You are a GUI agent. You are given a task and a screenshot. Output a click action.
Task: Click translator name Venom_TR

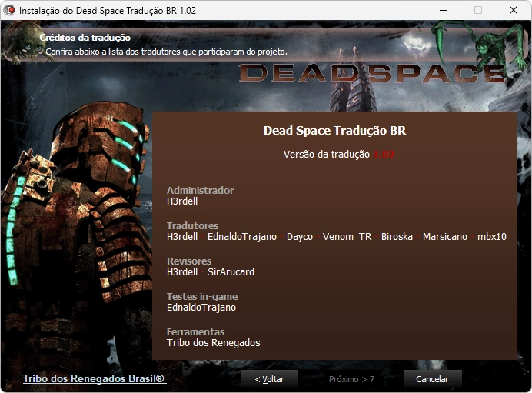(347, 237)
